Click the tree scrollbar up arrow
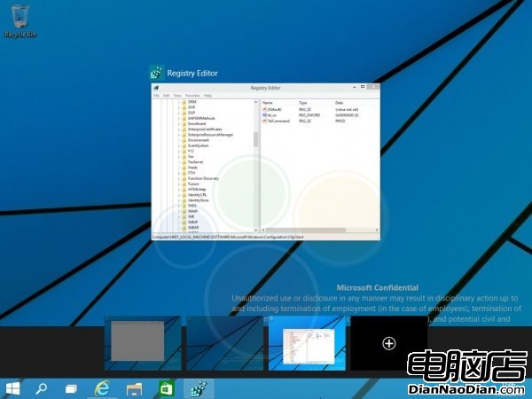Screen dimensions: 532x399 pos(256,102)
